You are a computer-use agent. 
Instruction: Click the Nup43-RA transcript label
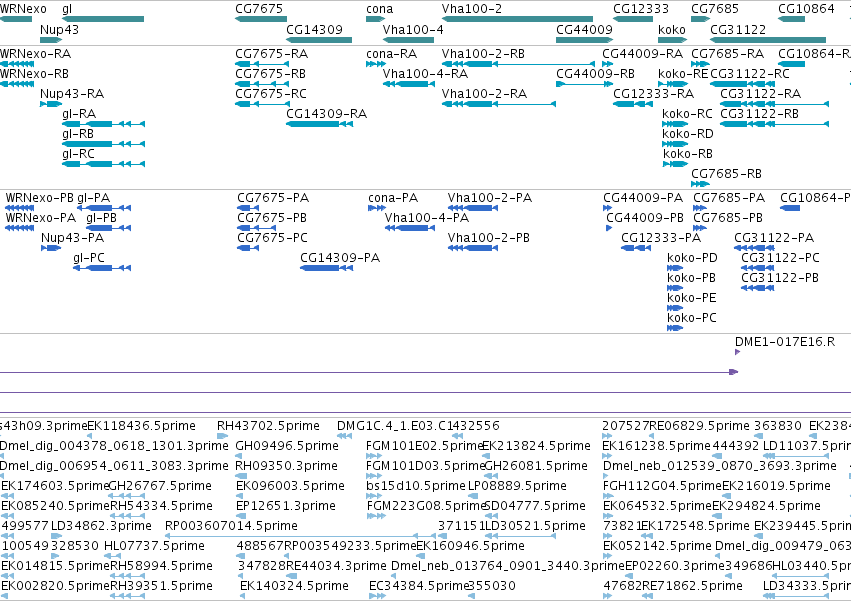pos(72,94)
